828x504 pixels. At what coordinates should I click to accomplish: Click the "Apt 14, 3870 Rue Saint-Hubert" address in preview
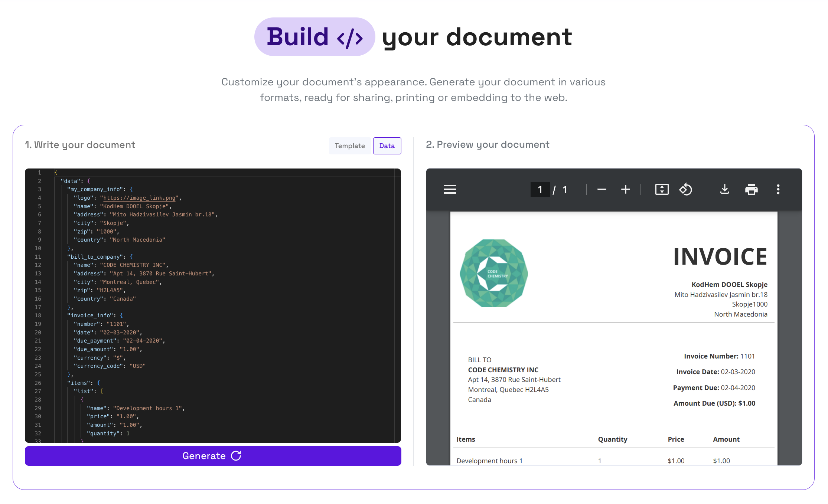click(514, 380)
